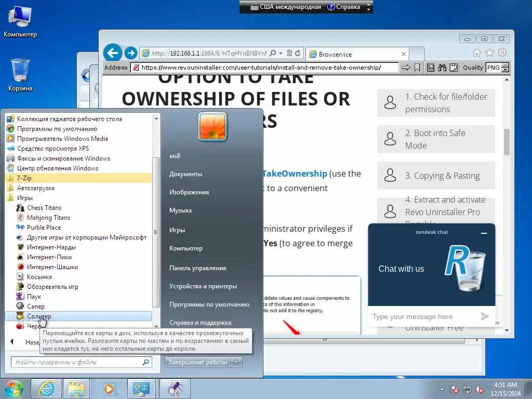Expand the 7-Zip folder
This screenshot has height=399, width=532.
click(79, 178)
